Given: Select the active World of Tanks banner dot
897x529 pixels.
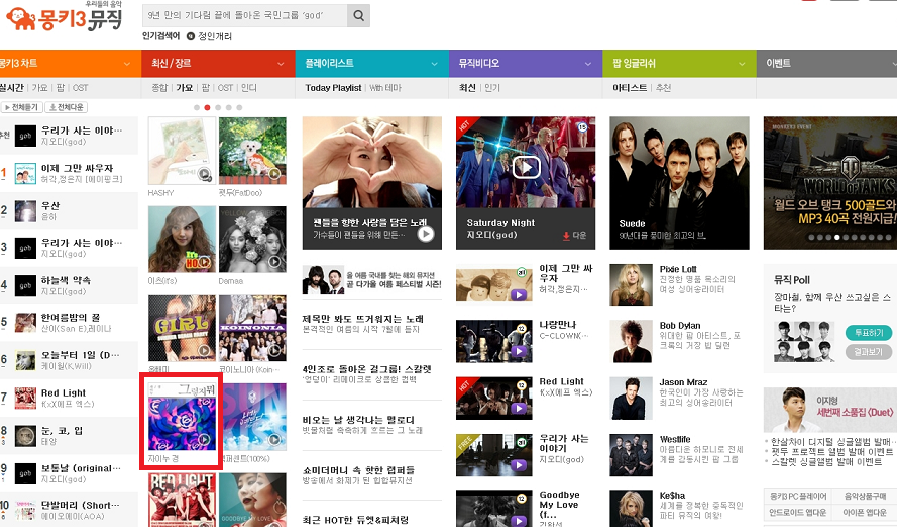Looking at the screenshot, I should coord(836,237).
